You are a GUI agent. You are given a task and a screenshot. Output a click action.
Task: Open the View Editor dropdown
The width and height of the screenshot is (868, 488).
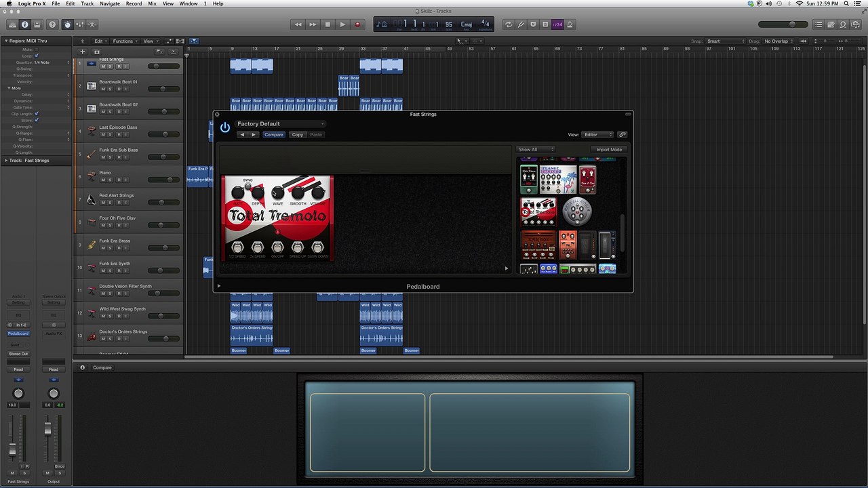click(x=597, y=135)
